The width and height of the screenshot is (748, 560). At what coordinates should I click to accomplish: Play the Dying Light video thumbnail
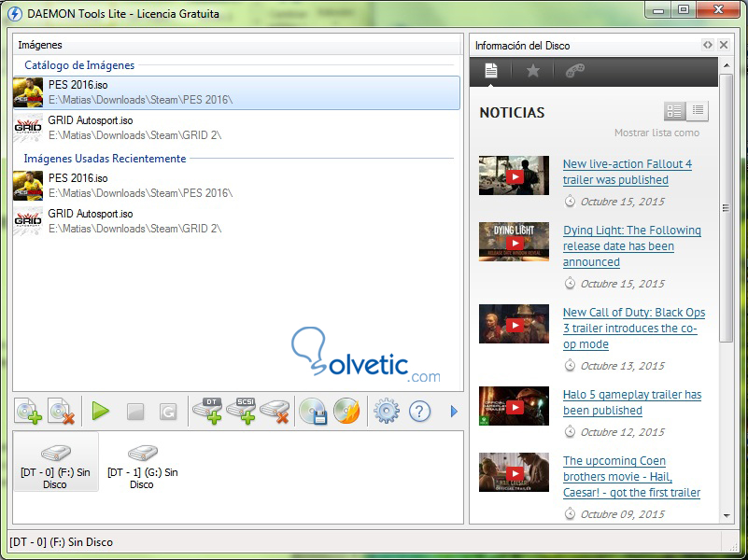coord(515,242)
